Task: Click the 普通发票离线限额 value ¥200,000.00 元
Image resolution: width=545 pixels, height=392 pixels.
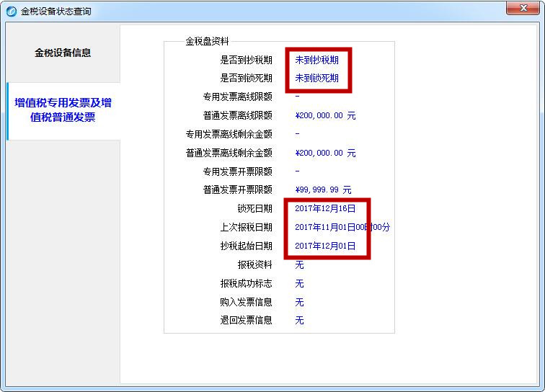Action: point(325,115)
